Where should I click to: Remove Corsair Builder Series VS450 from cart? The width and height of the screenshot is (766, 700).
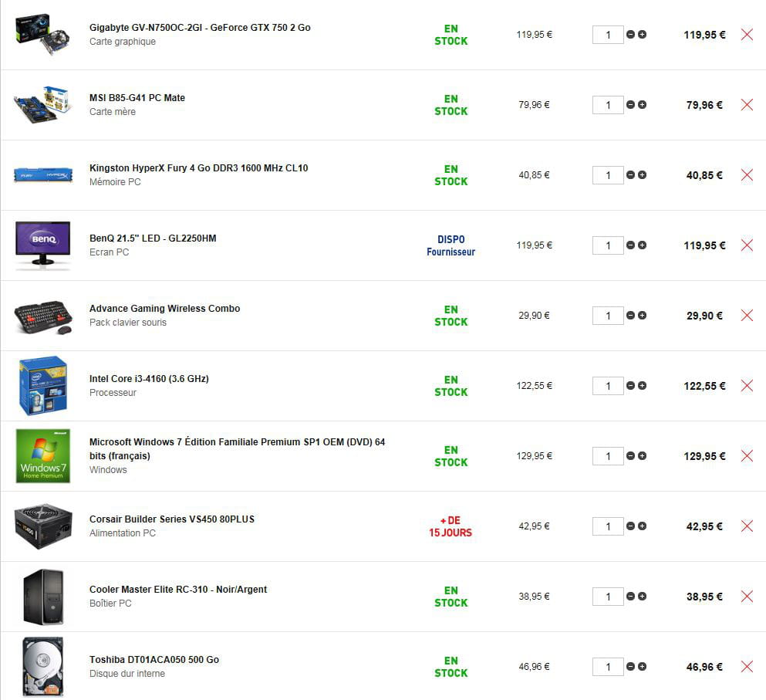747,526
